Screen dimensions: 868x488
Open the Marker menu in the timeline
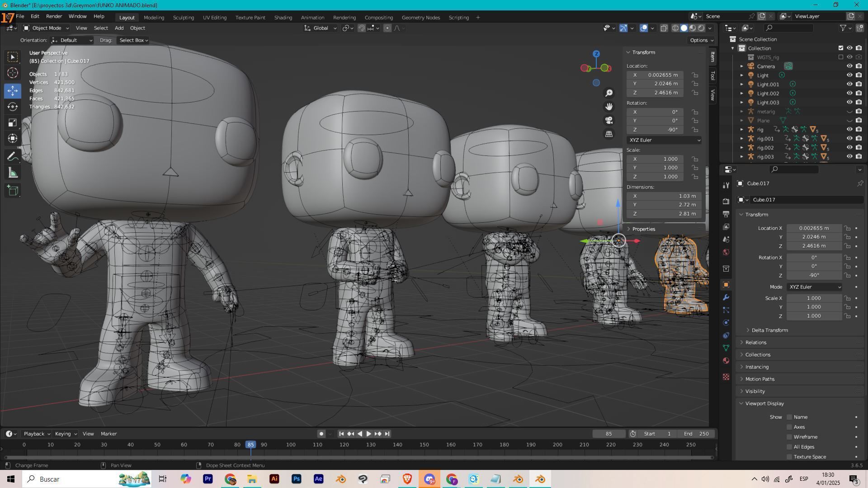point(108,434)
